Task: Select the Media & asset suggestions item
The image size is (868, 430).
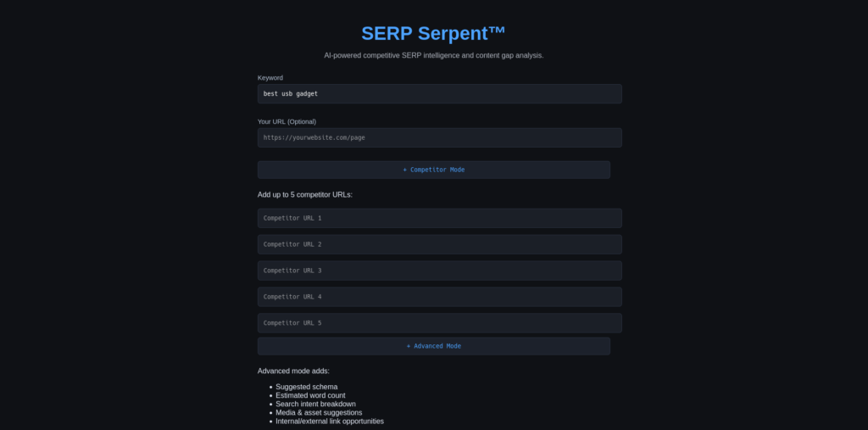Action: click(319, 412)
